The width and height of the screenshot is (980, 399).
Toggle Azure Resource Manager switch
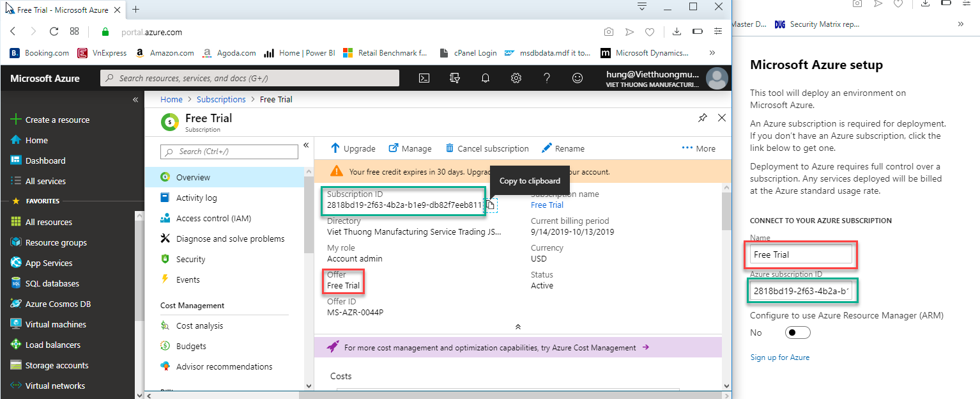797,332
